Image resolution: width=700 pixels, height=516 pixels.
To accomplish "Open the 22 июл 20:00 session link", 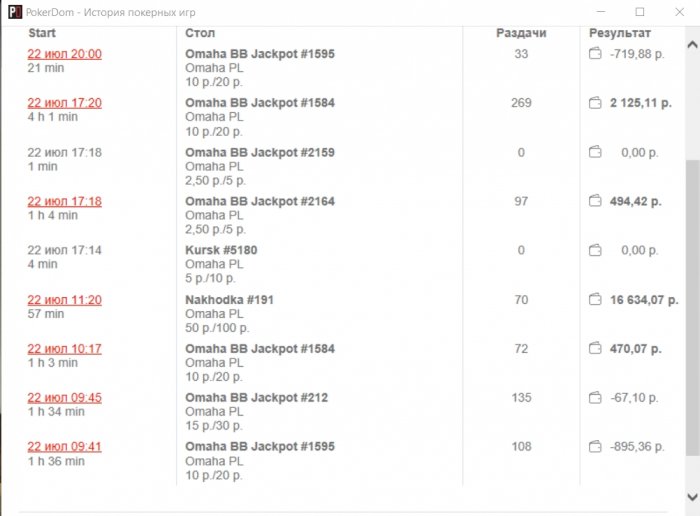I will pos(64,54).
